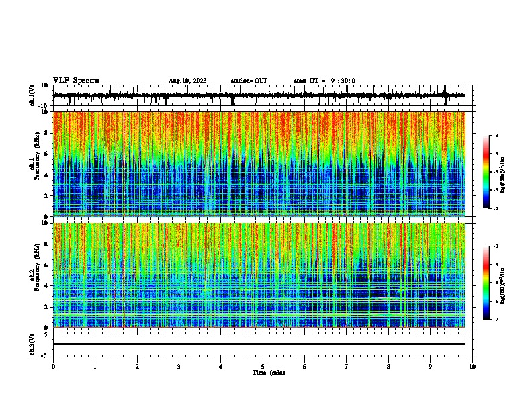532x411 pixels.
Task: Click the station label in the header
Action: pos(249,81)
